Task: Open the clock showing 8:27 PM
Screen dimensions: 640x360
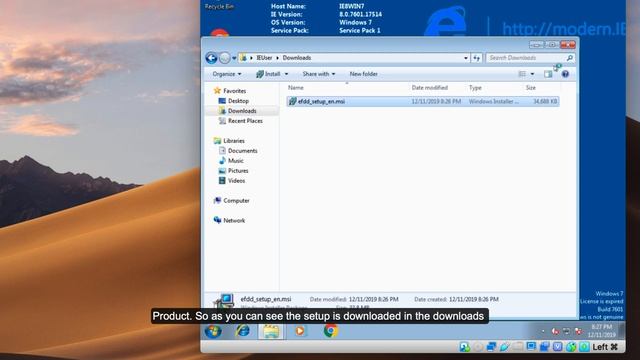Action: point(601,331)
